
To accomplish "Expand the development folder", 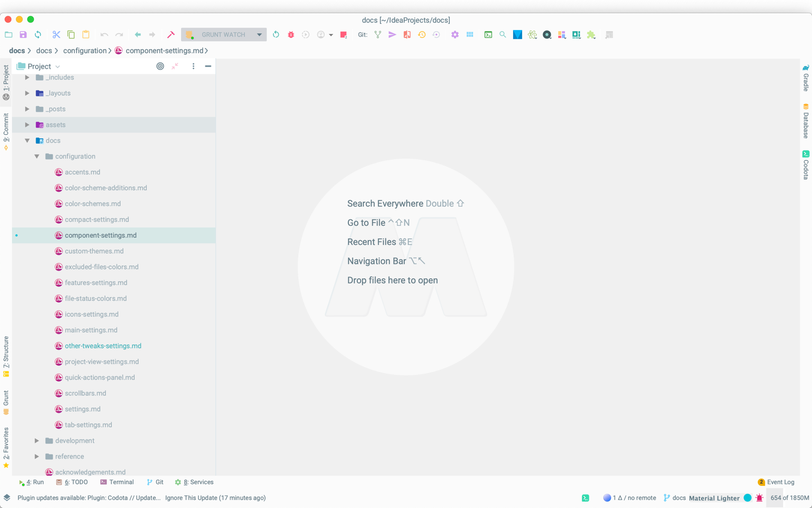I will coord(36,440).
